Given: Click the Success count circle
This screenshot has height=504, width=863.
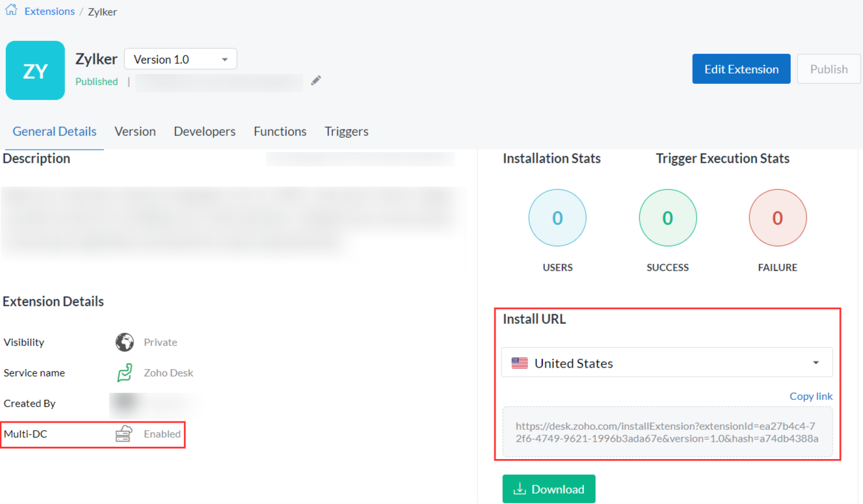Looking at the screenshot, I should click(667, 219).
